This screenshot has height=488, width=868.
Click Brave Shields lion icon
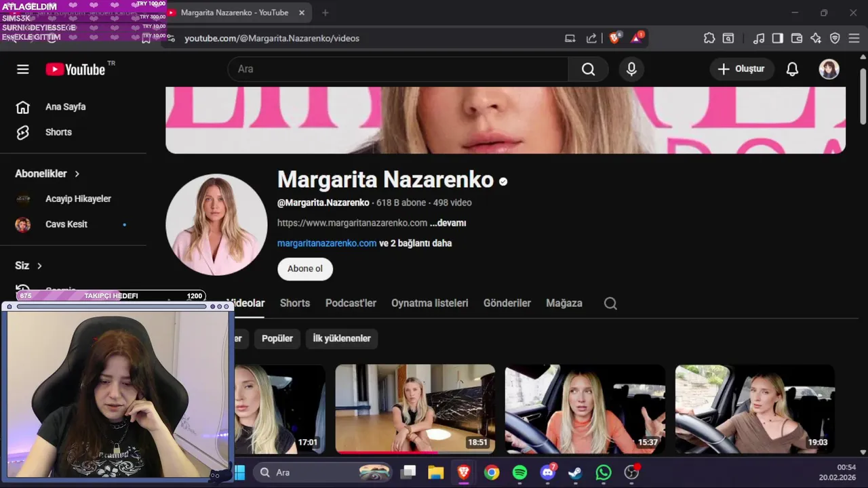tap(615, 38)
